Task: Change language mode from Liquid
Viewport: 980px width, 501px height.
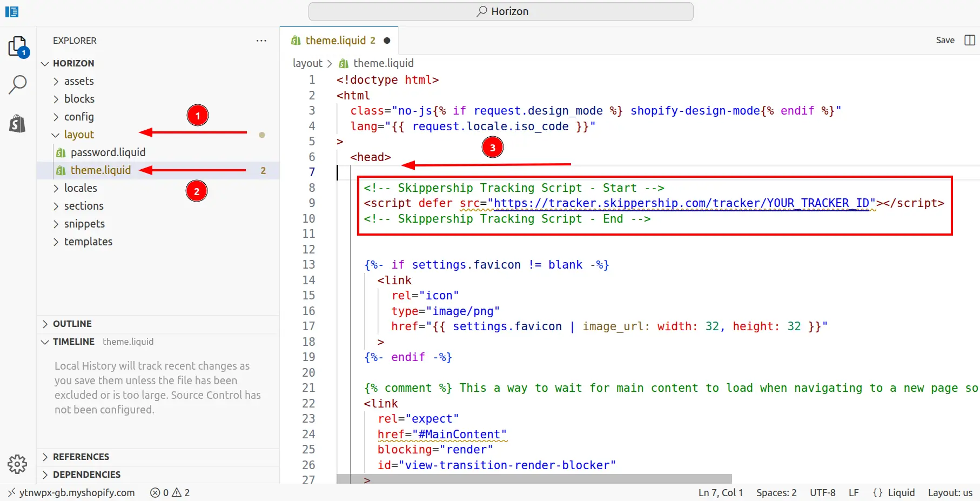Action: coord(895,492)
